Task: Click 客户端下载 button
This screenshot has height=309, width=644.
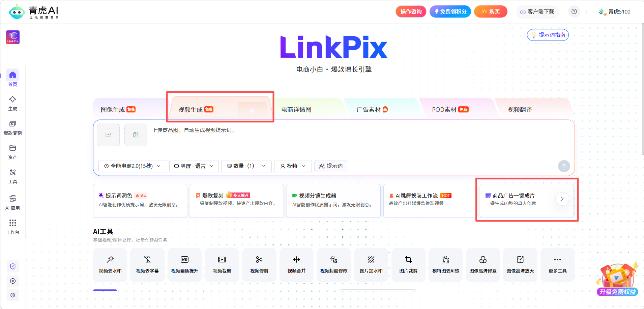Action: pos(537,11)
